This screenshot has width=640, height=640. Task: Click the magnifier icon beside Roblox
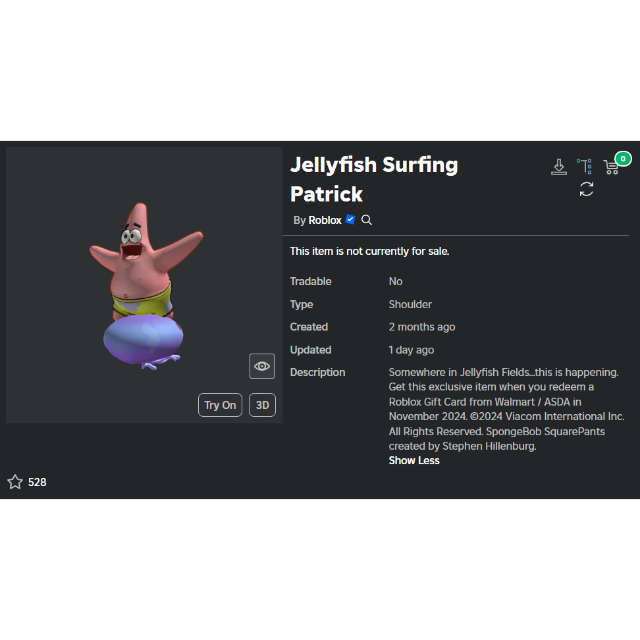point(367,220)
